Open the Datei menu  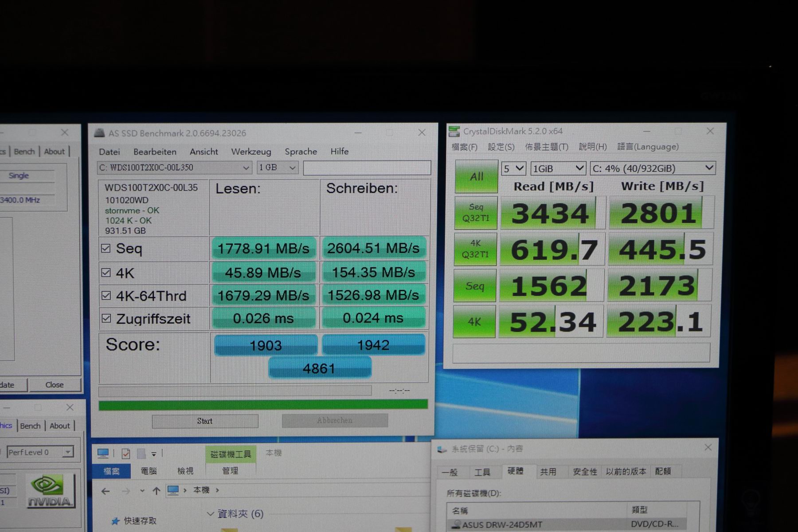click(110, 152)
